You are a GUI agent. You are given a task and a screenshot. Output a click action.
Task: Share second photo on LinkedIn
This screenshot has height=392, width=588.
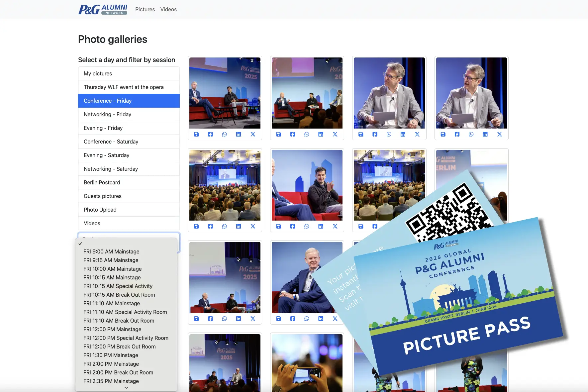click(x=321, y=134)
